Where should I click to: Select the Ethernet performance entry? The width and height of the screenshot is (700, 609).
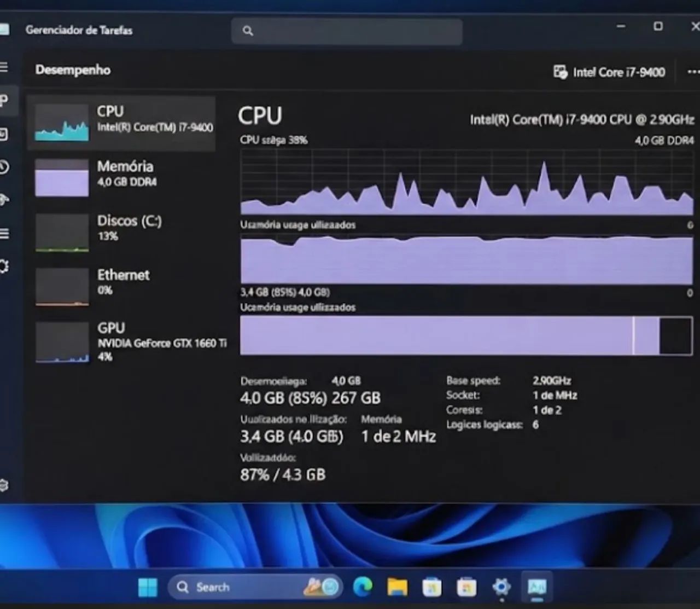(121, 286)
